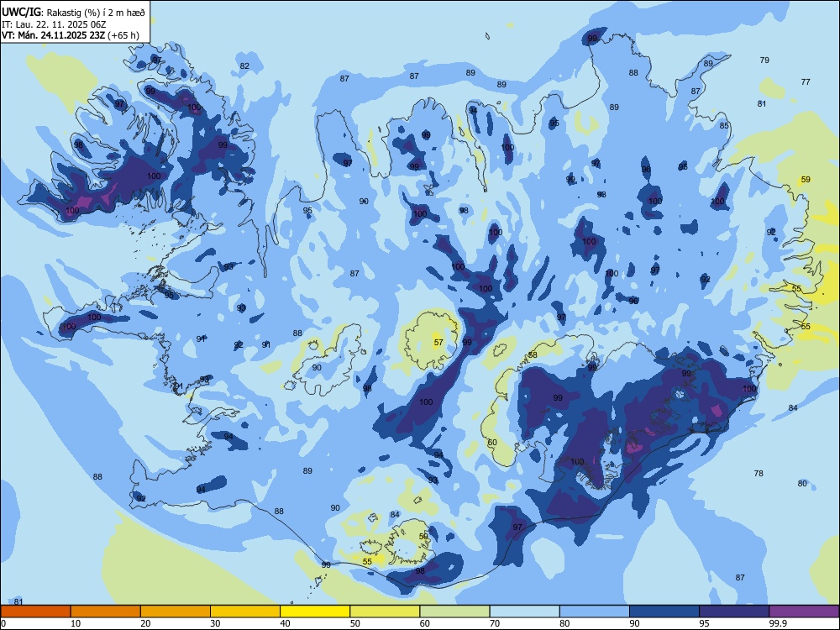Click the '60' humidity value on the map
Screen dimensions: 840x630
pyautogui.click(x=492, y=443)
